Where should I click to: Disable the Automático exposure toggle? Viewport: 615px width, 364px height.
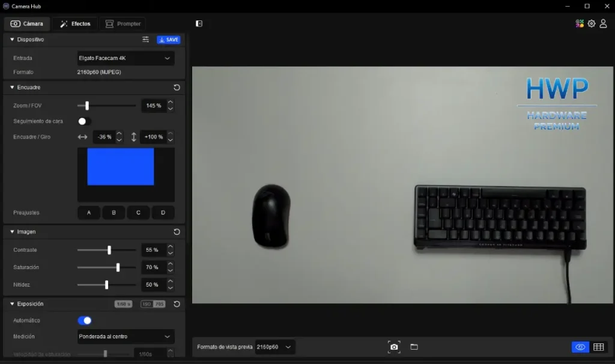(85, 320)
